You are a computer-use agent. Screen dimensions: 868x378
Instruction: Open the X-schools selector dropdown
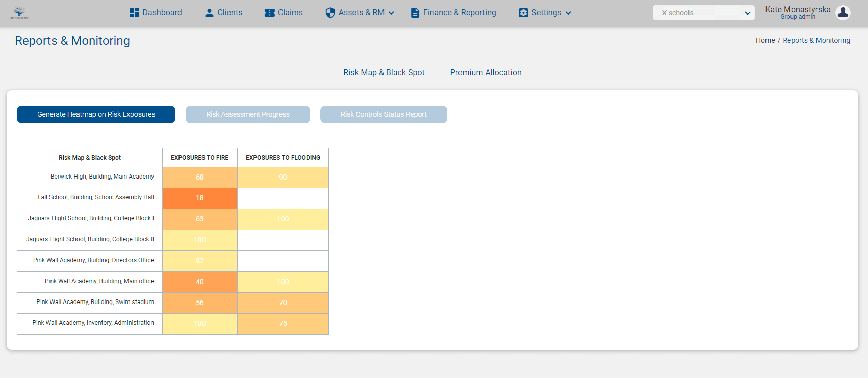tap(703, 13)
